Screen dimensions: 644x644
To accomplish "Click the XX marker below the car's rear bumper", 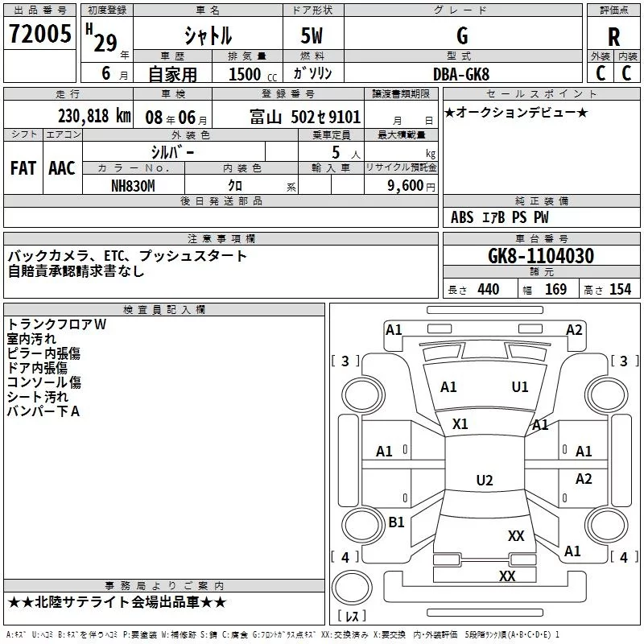I will pos(507,576).
